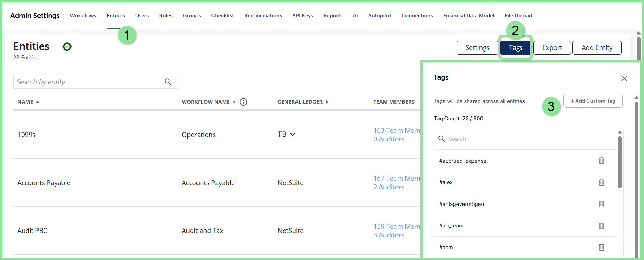Select the 1099s entity name

click(26, 135)
